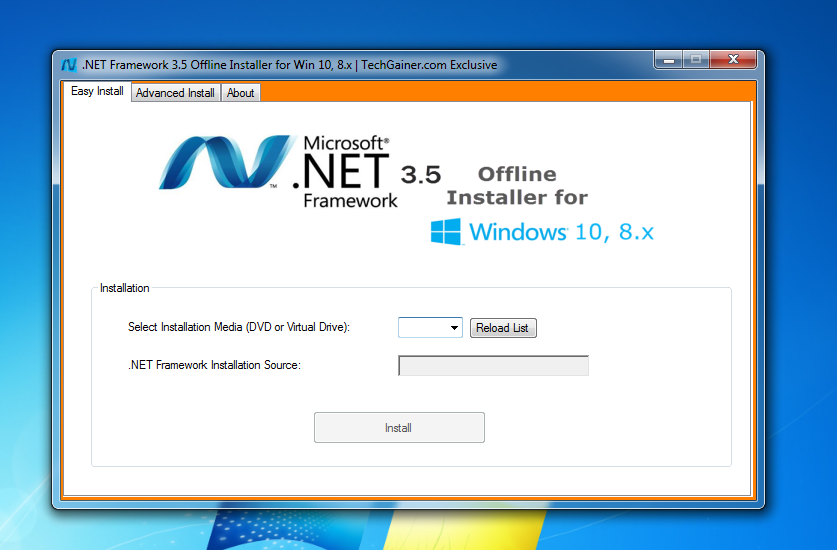Click the Install button
The width and height of the screenshot is (837, 550).
(x=399, y=428)
